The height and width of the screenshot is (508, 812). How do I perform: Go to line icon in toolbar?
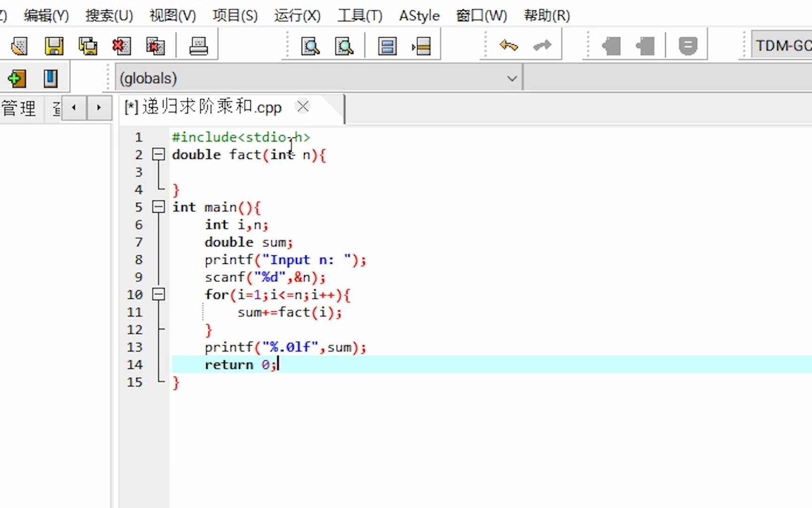click(x=422, y=46)
